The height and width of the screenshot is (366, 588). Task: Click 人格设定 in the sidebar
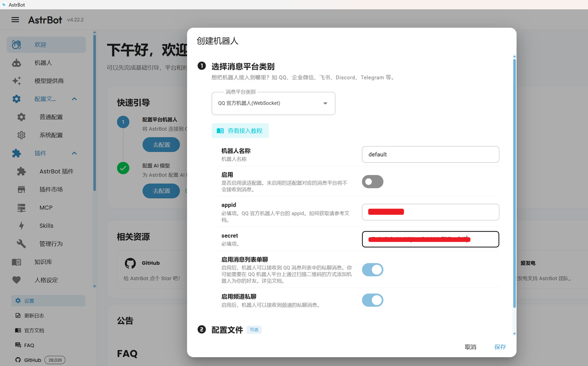tap(46, 280)
